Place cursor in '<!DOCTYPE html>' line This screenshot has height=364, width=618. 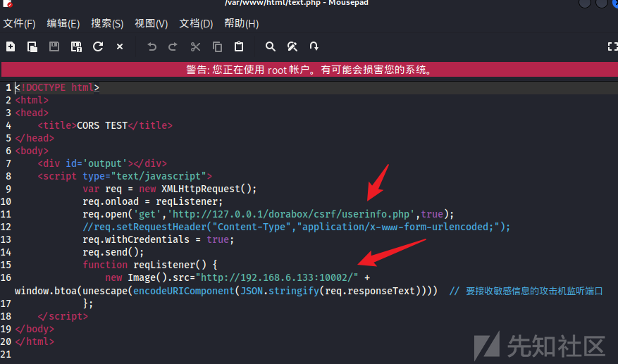[x=57, y=87]
